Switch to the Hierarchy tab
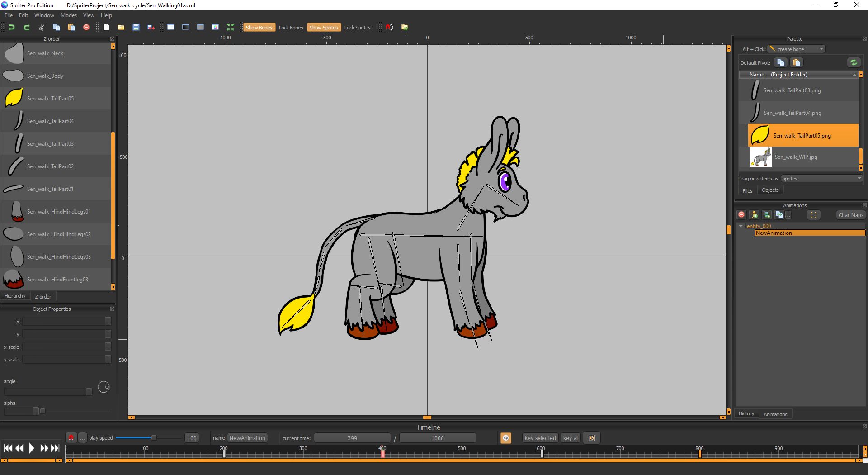 coord(15,296)
